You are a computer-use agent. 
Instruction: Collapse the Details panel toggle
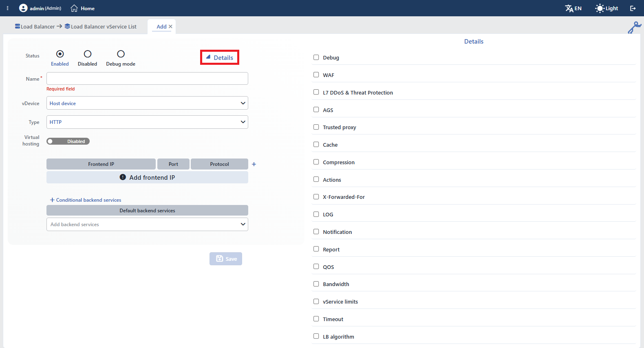click(x=220, y=57)
